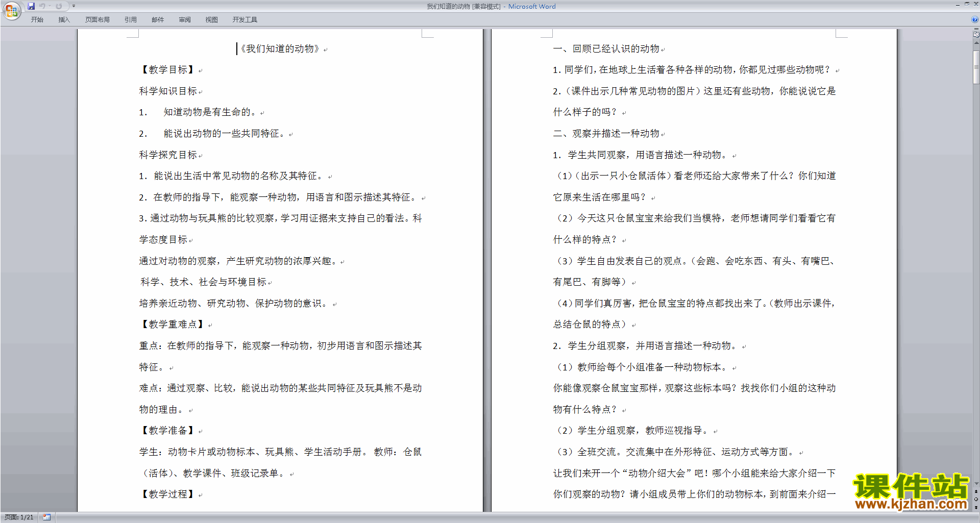Open the 页面布局 ribbon tab

[97, 19]
